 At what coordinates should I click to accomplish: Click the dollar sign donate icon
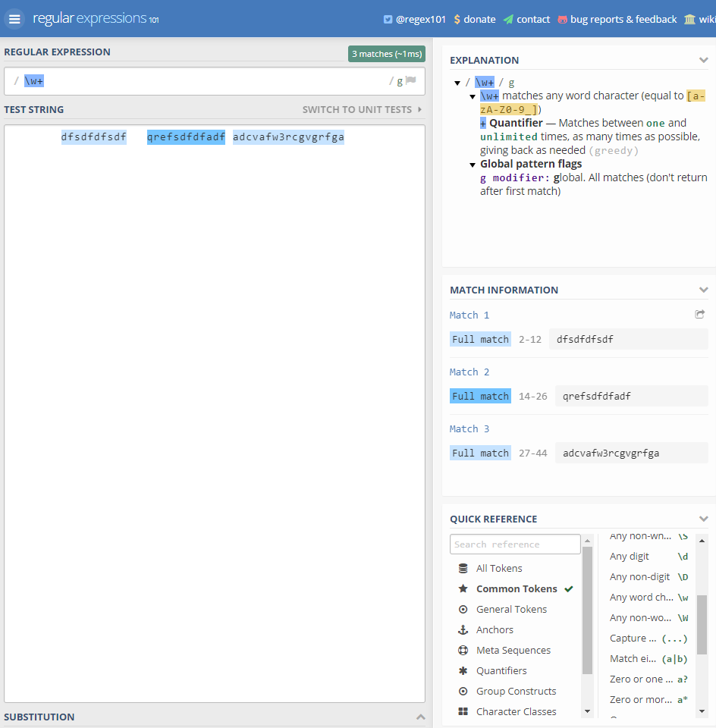pyautogui.click(x=457, y=20)
